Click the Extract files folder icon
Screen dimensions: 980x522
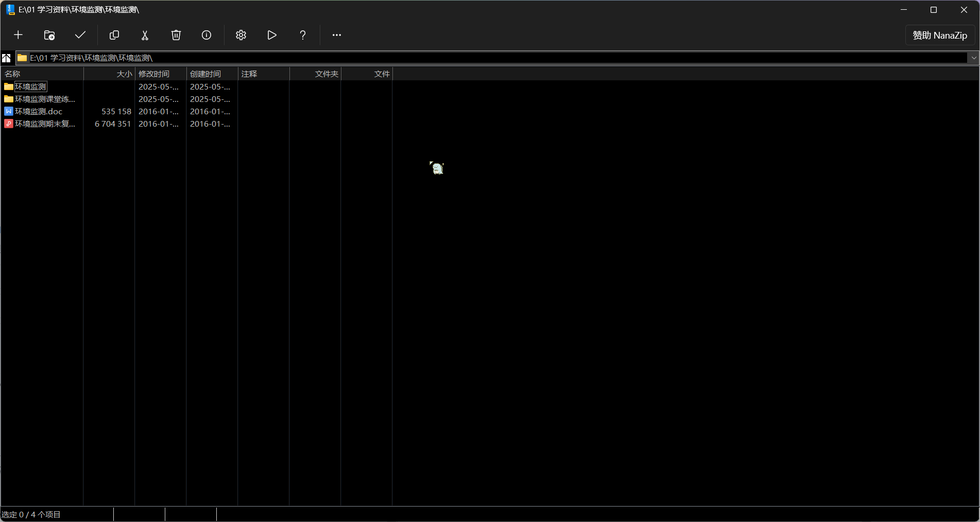pos(49,35)
